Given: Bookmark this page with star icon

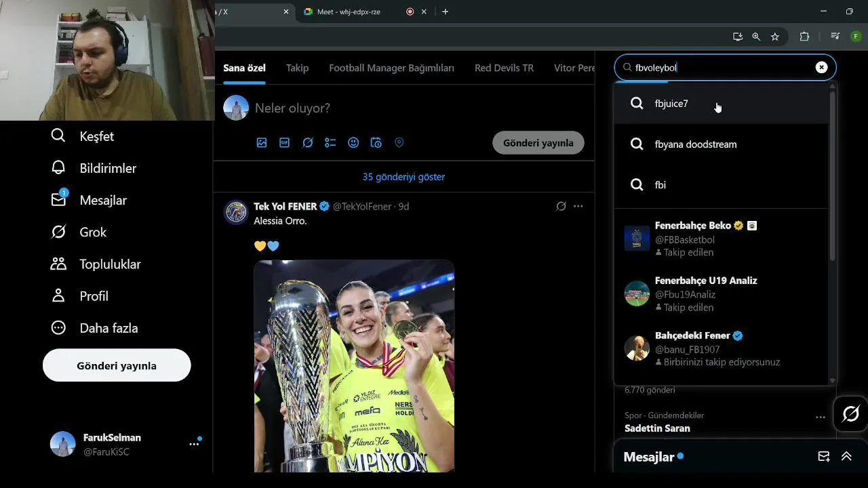Looking at the screenshot, I should tap(775, 37).
